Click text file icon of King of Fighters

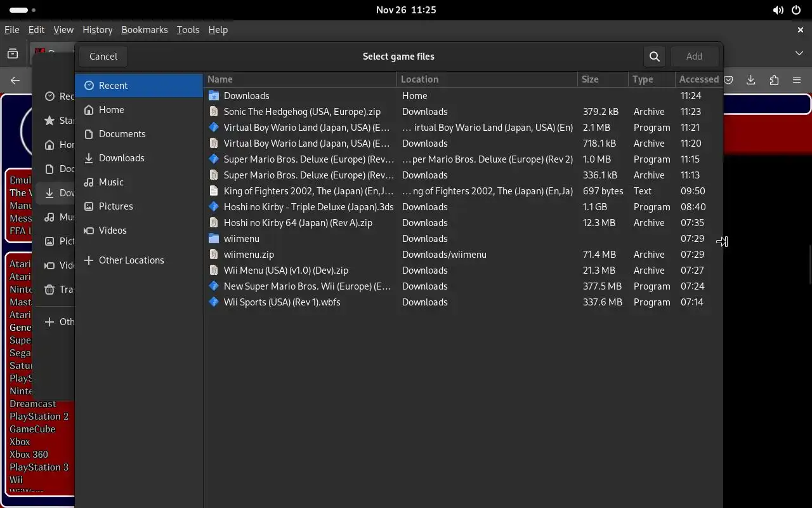click(x=214, y=190)
